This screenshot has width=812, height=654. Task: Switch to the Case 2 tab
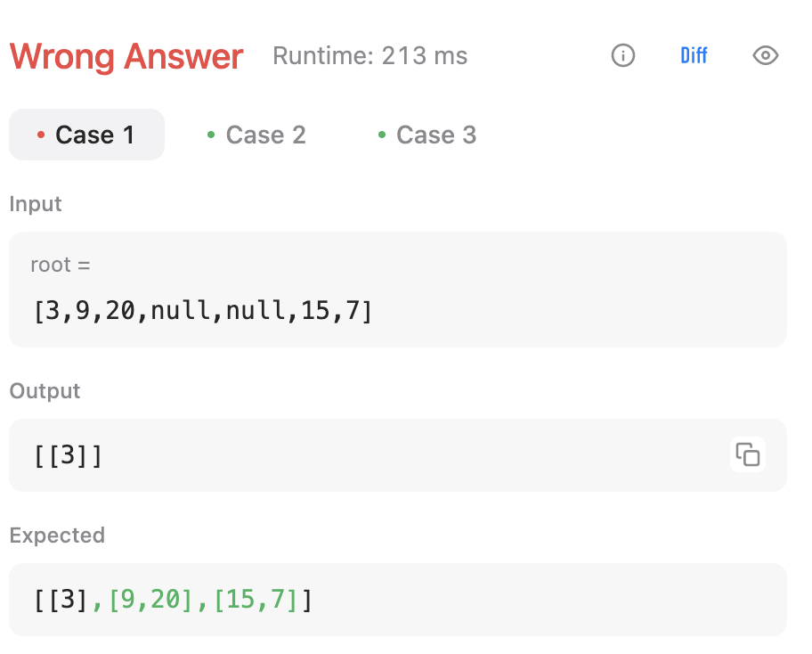pos(256,135)
